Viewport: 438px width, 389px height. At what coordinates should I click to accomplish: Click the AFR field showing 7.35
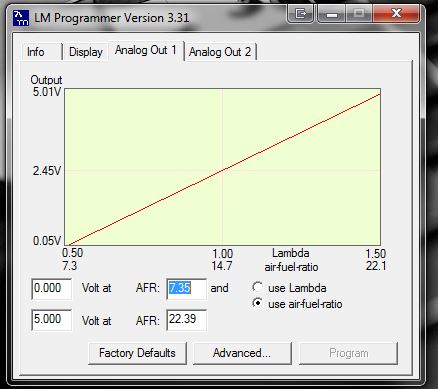click(x=186, y=288)
